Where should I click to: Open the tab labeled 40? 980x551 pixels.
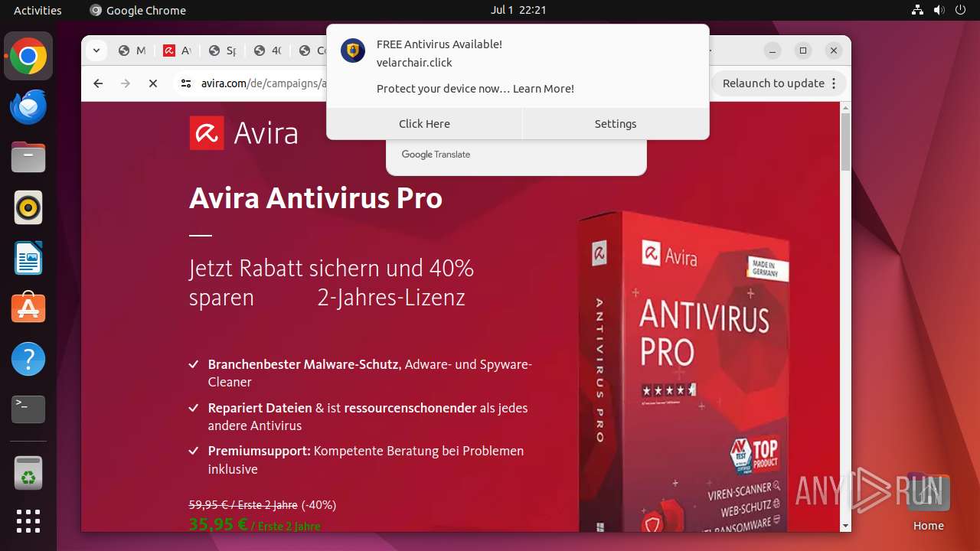click(x=268, y=51)
